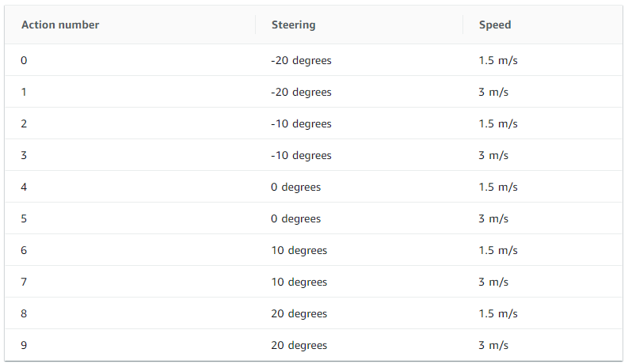Select the Steering column header
This screenshot has height=364, width=628.
293,25
